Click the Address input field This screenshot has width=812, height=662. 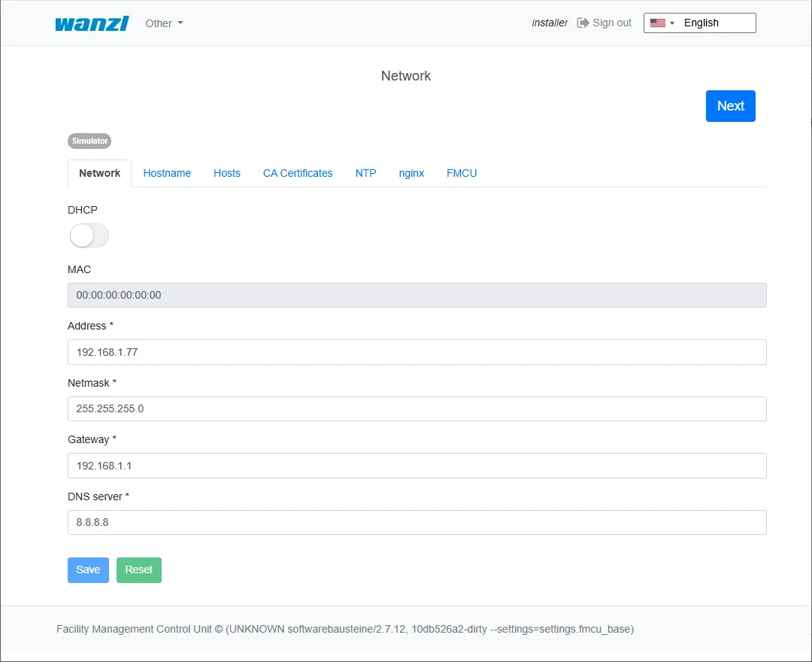click(417, 352)
